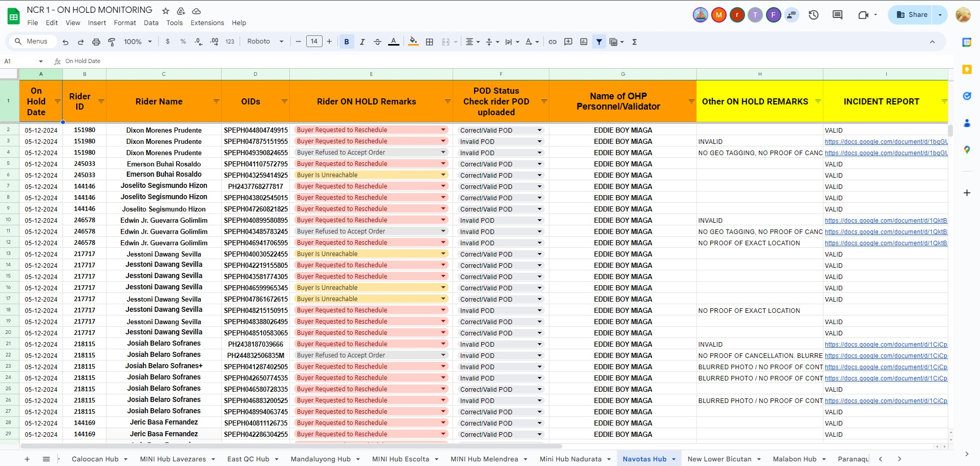Click the functions sigma icon
This screenshot has width=980, height=466.
coord(634,42)
